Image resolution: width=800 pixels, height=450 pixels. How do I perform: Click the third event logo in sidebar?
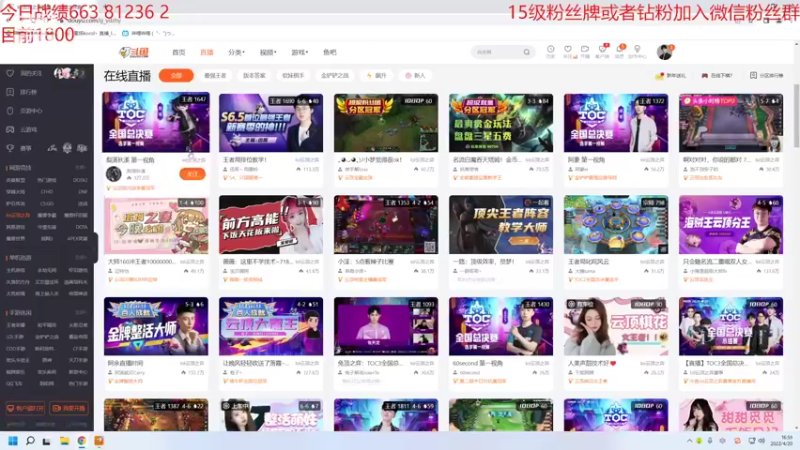coord(82,148)
